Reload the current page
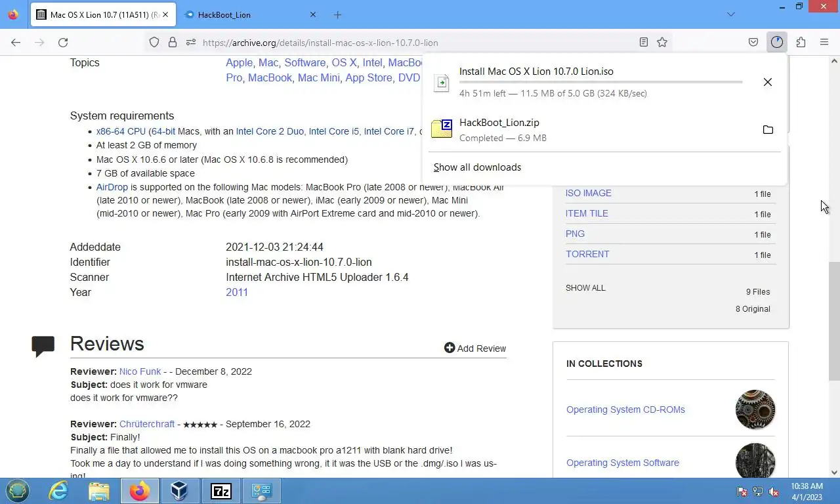This screenshot has height=504, width=840. 63,42
